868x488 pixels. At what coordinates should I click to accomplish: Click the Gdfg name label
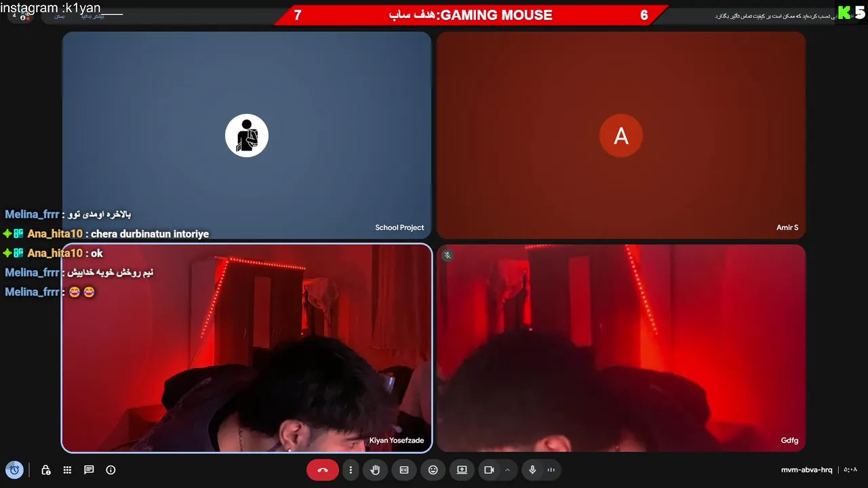point(789,441)
